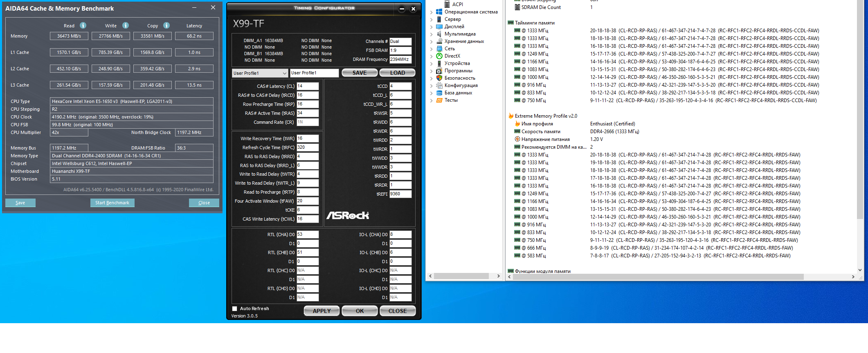Click the Тайминги памяти section icon

[x=510, y=23]
